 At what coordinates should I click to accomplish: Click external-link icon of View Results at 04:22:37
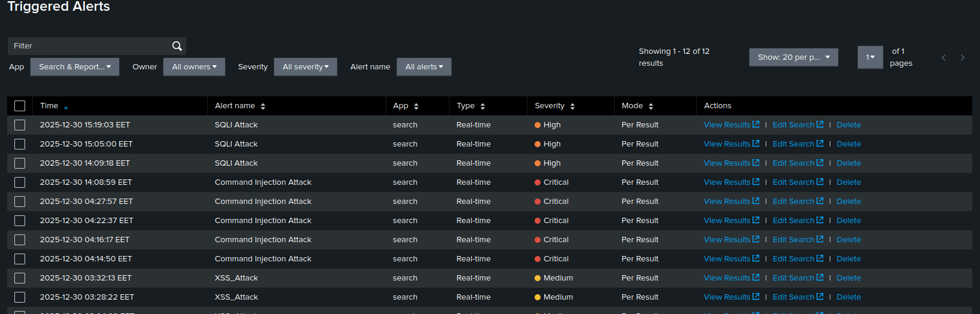(756, 220)
